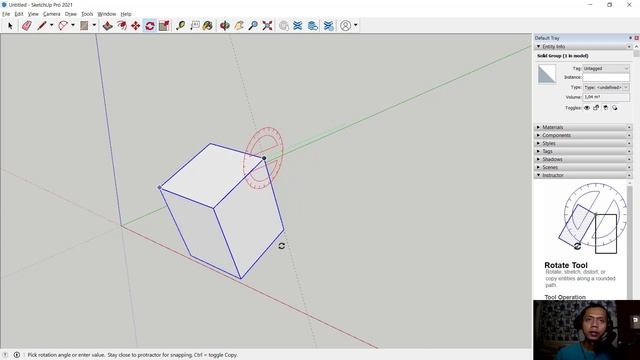640x360 pixels.
Task: Select the Push/Pull tool
Action: [107, 26]
